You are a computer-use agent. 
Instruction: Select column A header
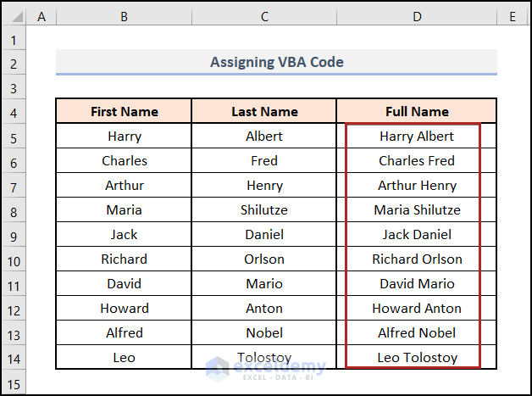coord(42,15)
